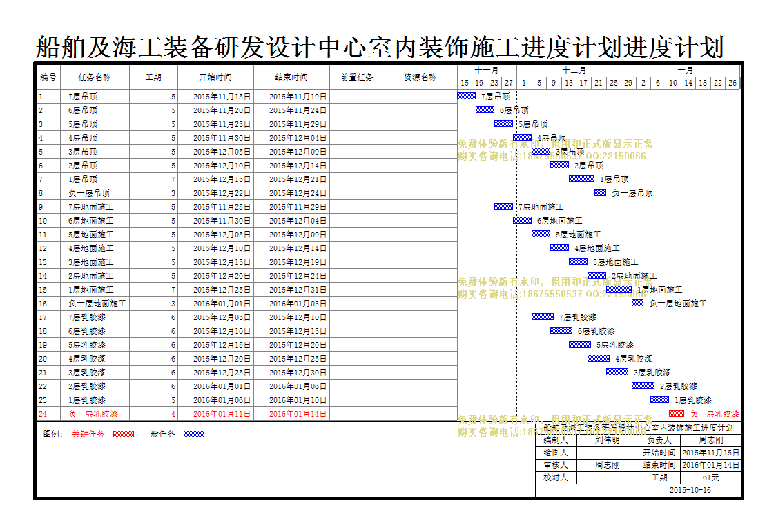Click the 负一层地面施工 Gantt bar

click(637, 303)
